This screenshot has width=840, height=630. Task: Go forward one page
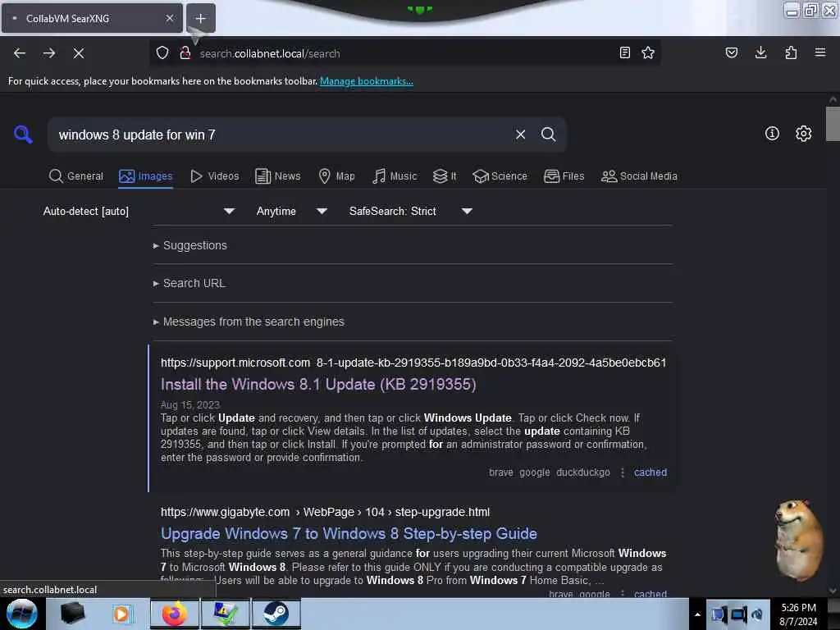pos(49,53)
